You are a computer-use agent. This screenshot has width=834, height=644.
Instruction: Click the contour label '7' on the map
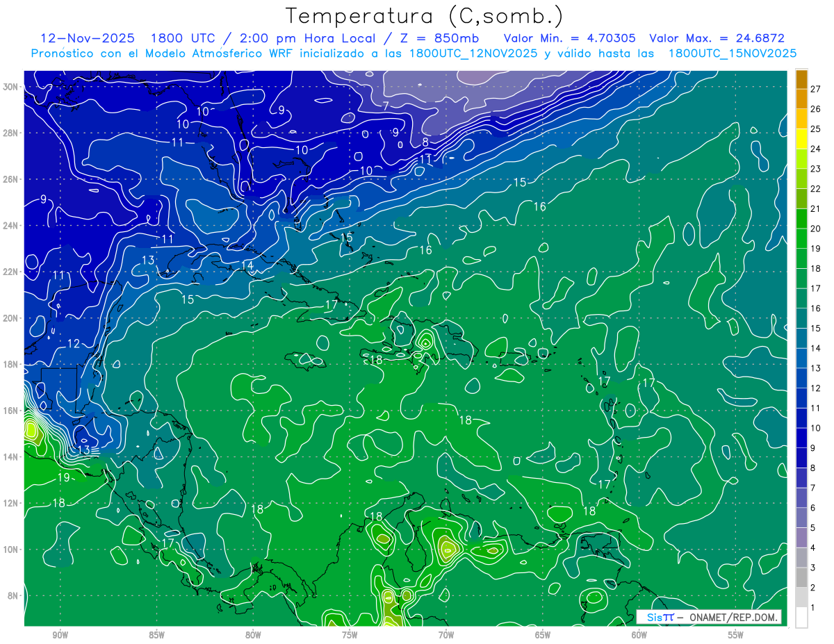(386, 106)
